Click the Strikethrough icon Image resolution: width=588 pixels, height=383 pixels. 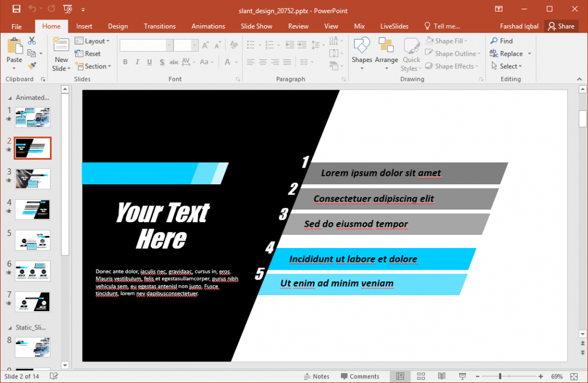tap(161, 62)
